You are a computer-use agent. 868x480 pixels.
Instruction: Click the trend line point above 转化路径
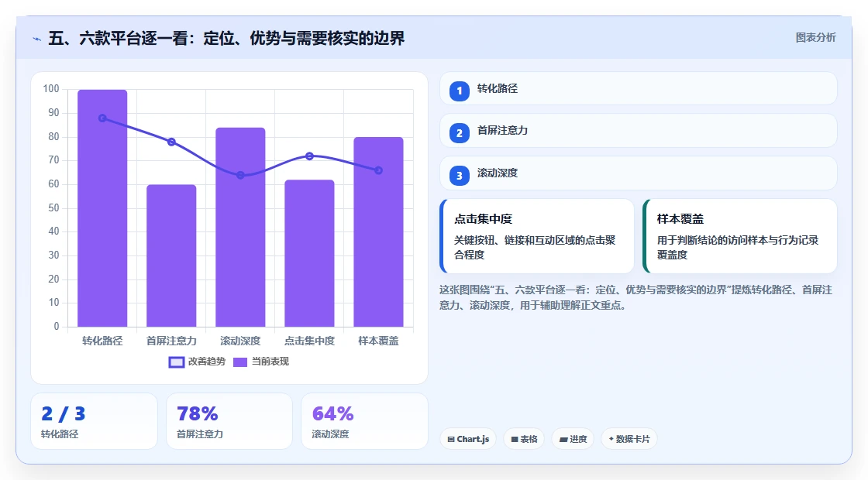coord(102,118)
